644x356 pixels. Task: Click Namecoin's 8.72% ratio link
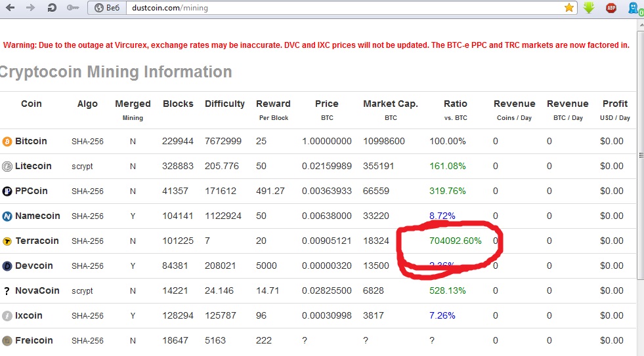pos(442,216)
